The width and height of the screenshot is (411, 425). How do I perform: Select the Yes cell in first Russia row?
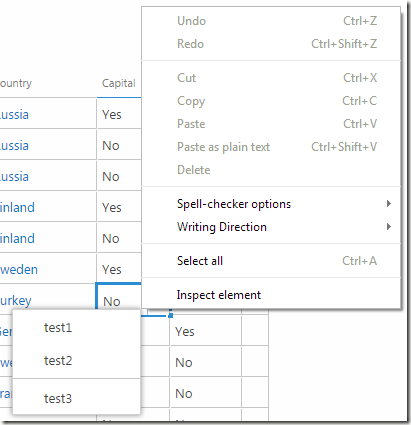(119, 113)
